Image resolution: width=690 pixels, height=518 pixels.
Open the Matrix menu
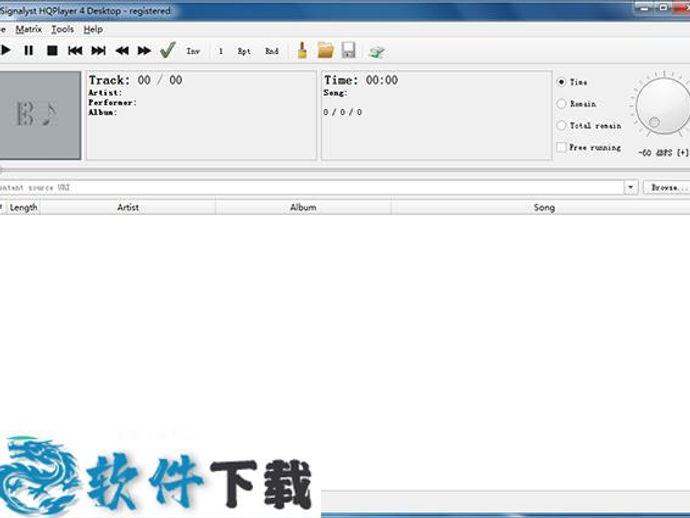(29, 29)
